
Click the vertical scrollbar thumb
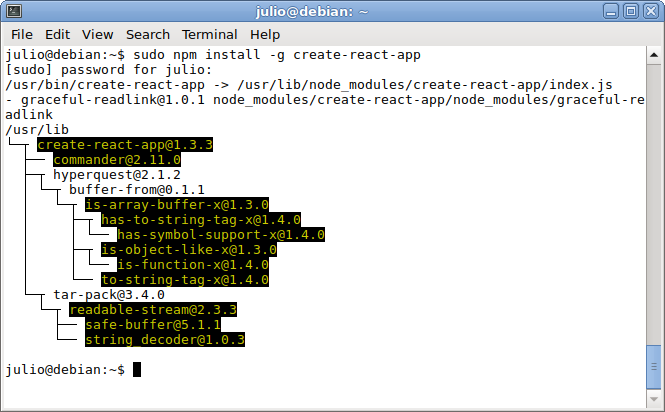click(654, 367)
